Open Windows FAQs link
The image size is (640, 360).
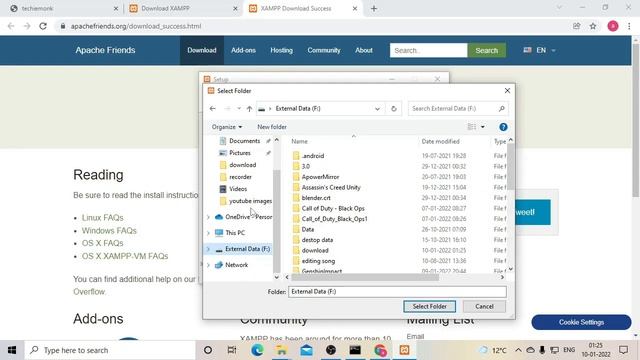click(x=109, y=231)
